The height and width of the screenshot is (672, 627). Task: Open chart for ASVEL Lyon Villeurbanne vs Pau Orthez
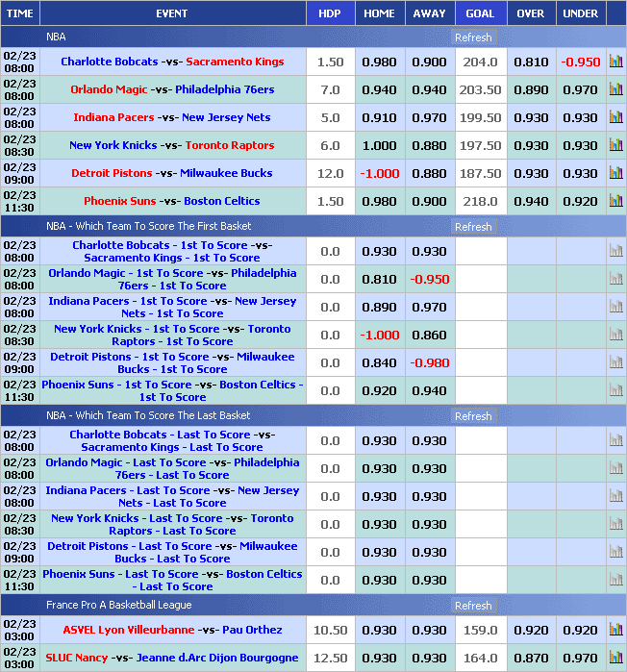coord(615,630)
